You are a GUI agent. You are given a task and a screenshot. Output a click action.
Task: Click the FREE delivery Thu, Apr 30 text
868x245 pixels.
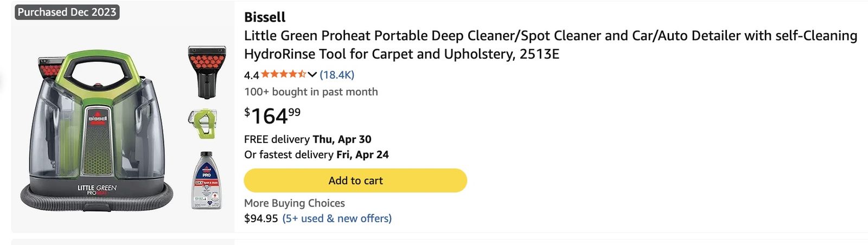pos(308,139)
